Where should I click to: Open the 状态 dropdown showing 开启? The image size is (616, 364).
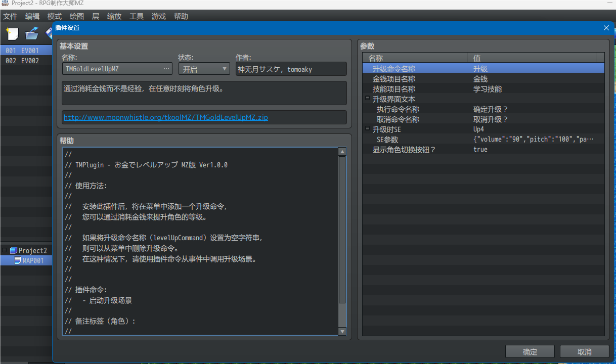204,69
